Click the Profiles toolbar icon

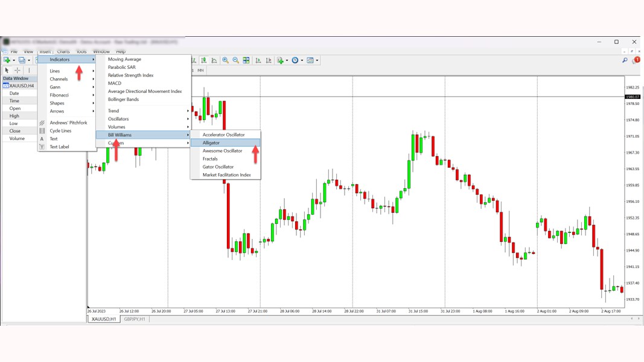tap(22, 60)
